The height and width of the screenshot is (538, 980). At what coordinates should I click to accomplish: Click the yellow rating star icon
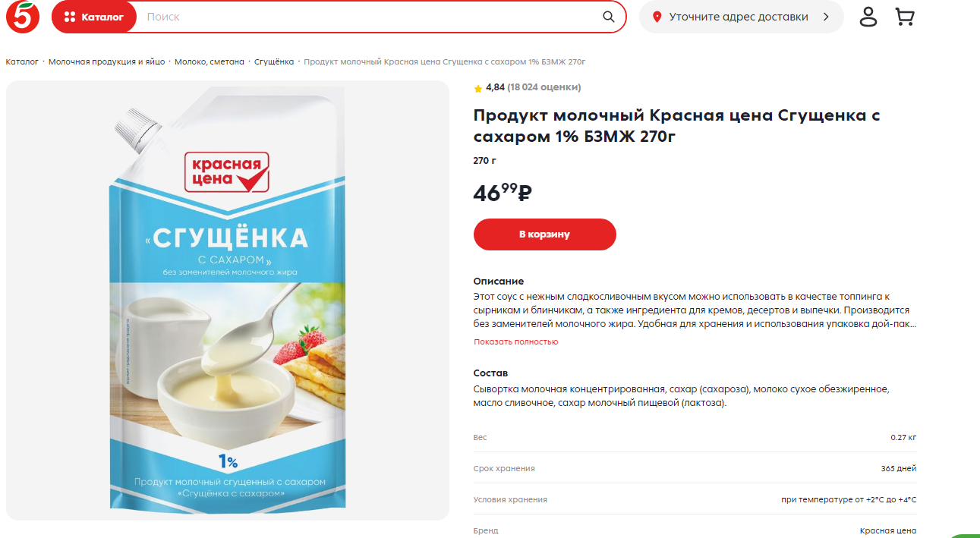point(478,88)
